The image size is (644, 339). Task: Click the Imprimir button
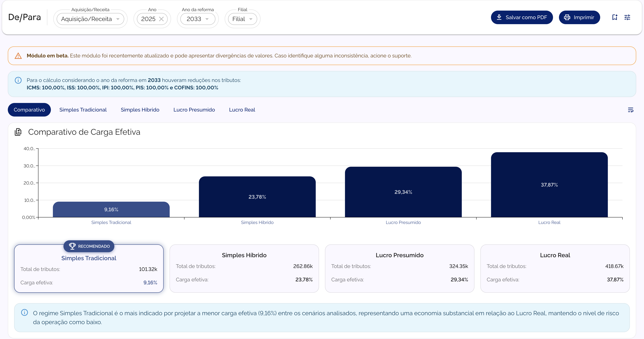(579, 17)
